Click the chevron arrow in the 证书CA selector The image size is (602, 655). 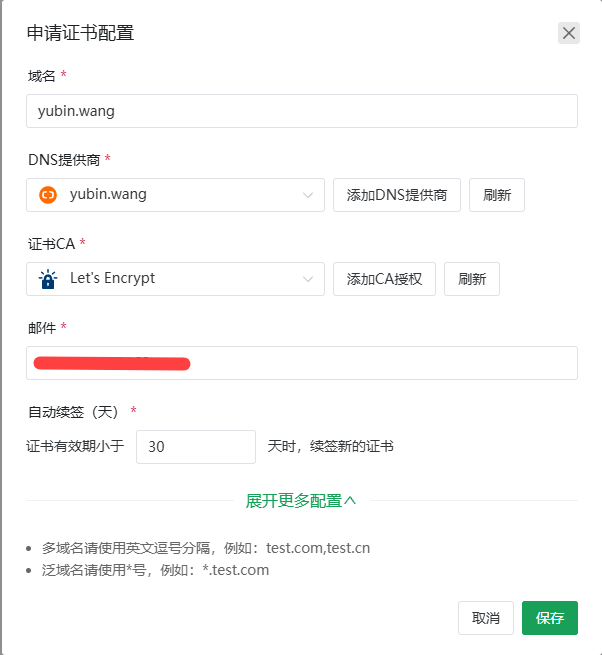point(308,279)
